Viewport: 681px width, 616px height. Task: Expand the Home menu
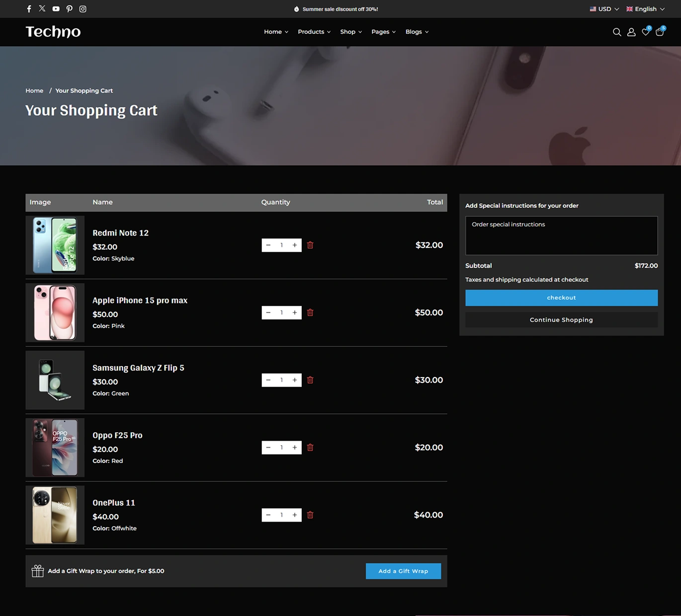(276, 32)
